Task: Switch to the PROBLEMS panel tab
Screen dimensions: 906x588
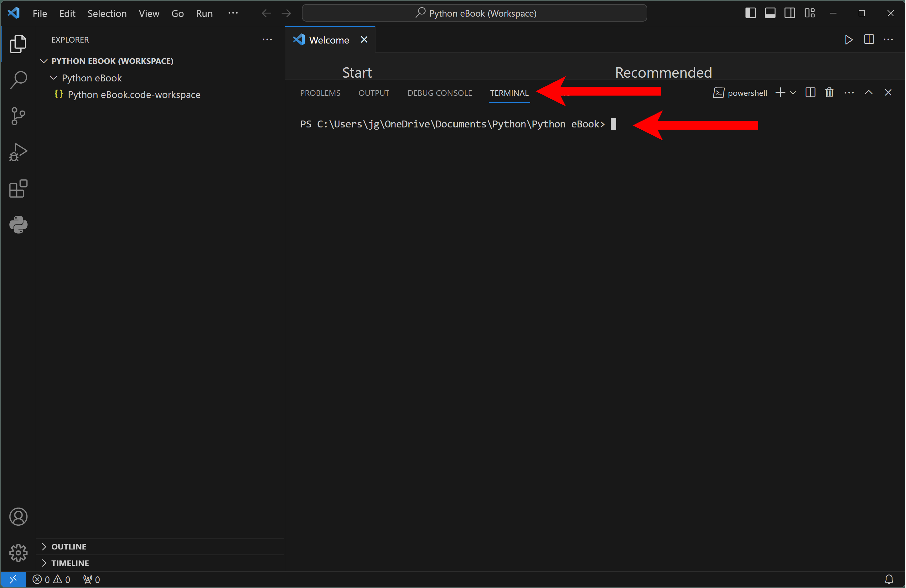Action: [320, 93]
